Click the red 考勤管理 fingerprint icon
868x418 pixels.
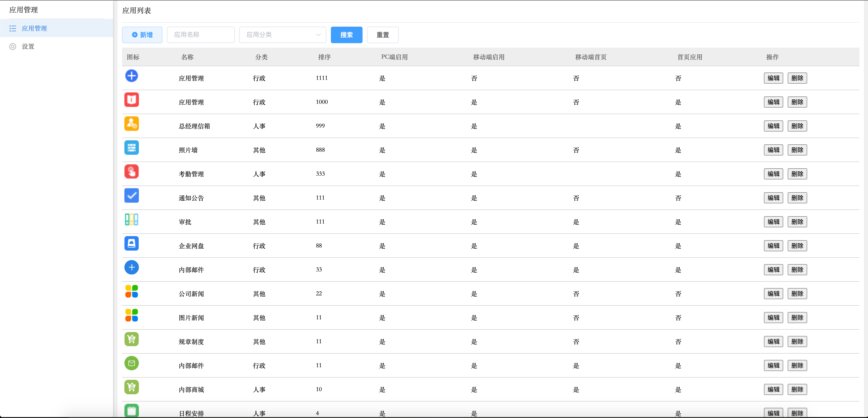131,172
